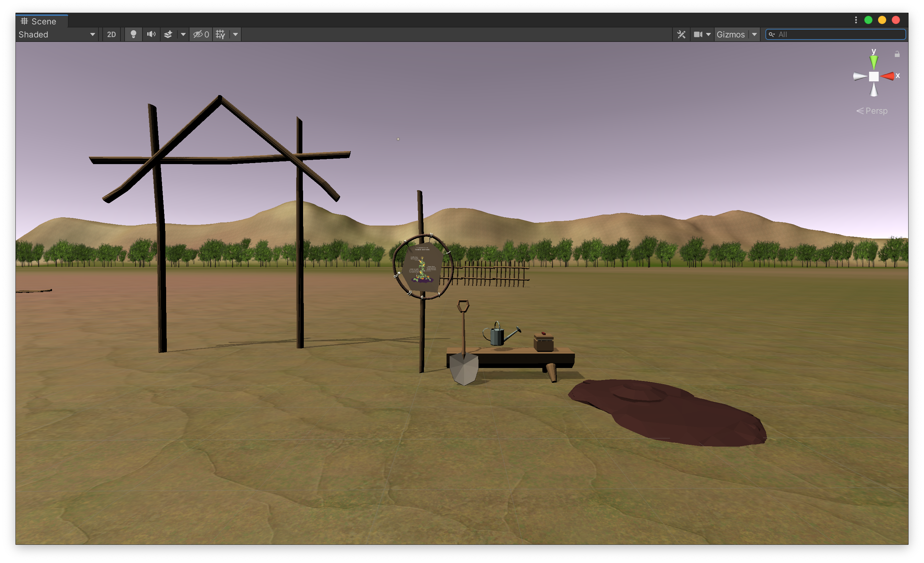Toggle scene view audio
Image resolution: width=924 pixels, height=563 pixels.
pyautogui.click(x=151, y=34)
